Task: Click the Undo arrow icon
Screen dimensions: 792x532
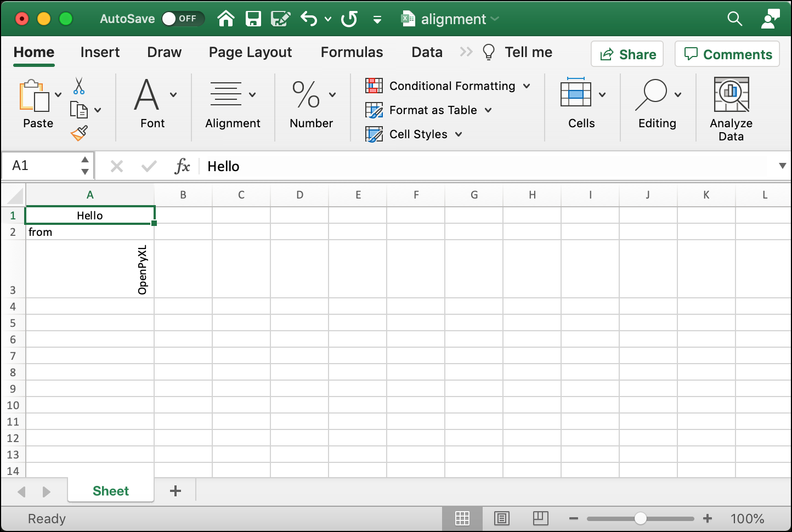Action: click(x=308, y=19)
